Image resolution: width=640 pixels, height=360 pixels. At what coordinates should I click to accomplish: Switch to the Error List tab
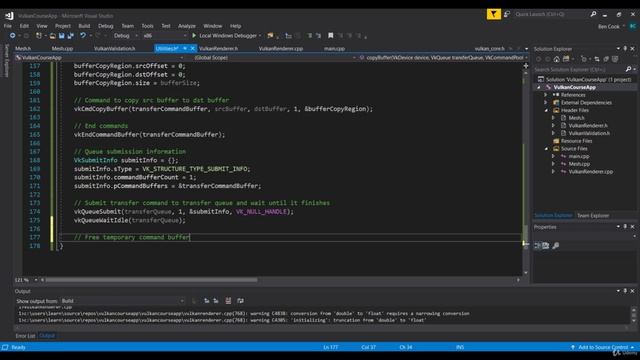click(25, 336)
